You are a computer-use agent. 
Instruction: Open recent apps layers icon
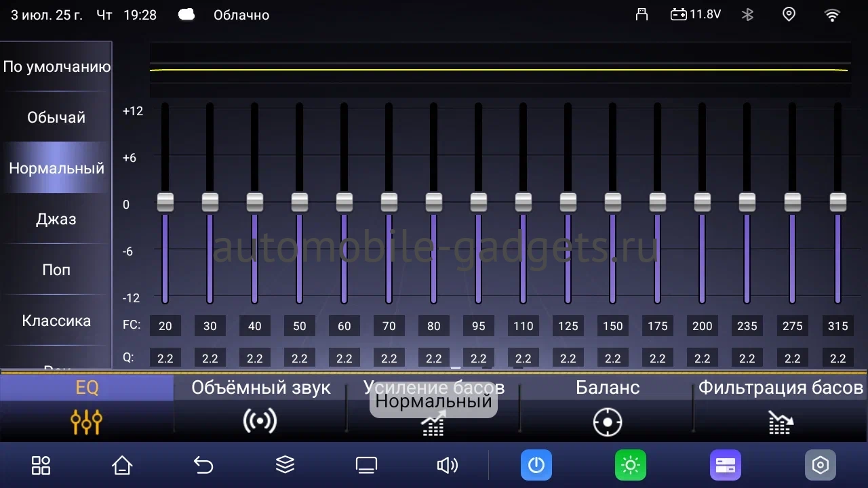[285, 465]
